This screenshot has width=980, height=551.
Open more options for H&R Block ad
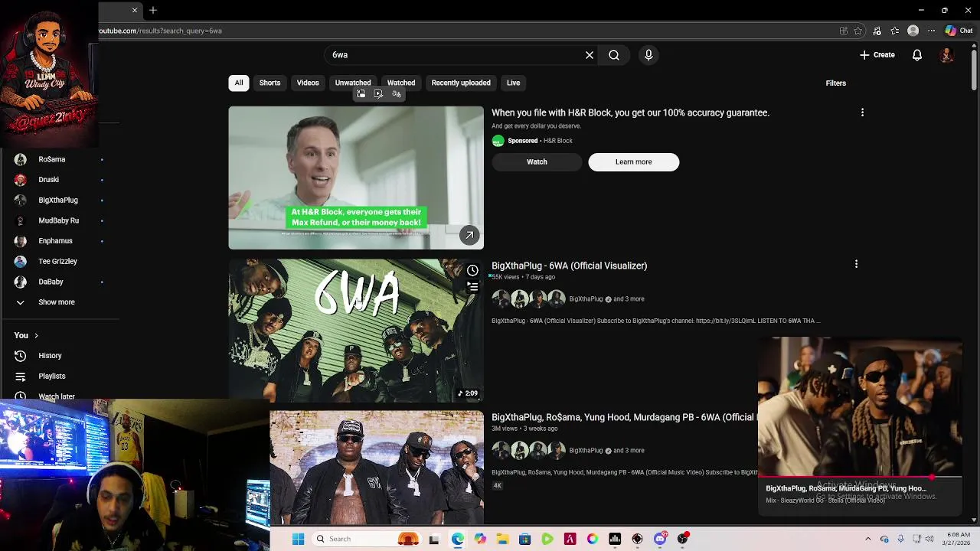click(862, 112)
